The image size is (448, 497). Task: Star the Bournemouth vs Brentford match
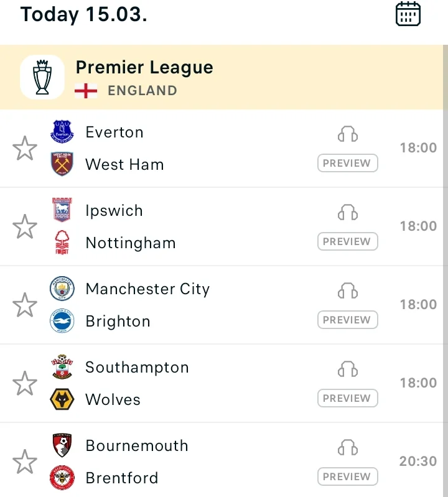tap(25, 461)
